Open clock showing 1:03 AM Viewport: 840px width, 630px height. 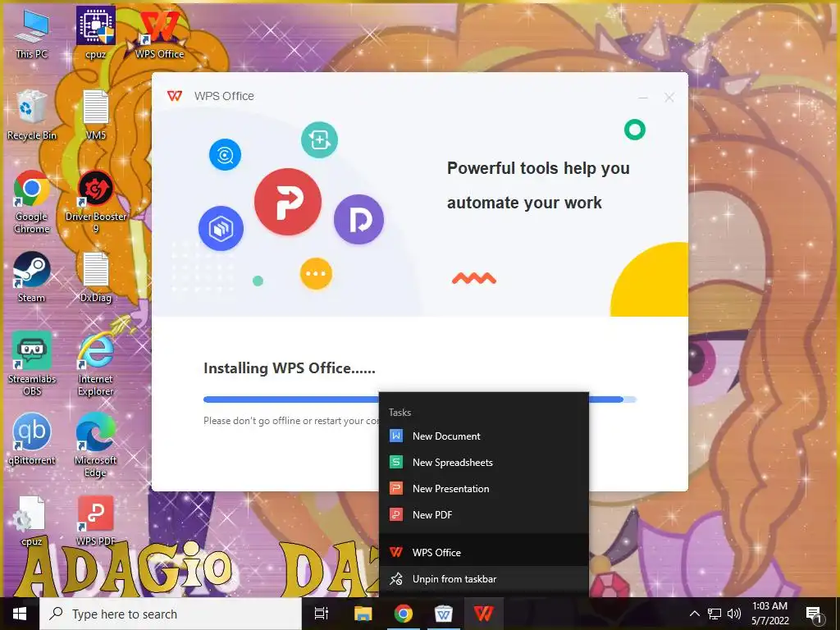[x=769, y=614]
